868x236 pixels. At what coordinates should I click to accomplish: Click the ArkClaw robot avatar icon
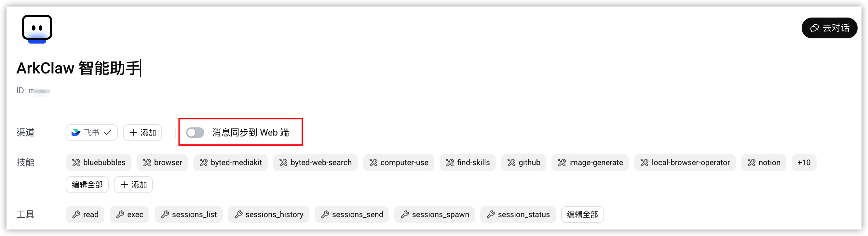pos(37,29)
